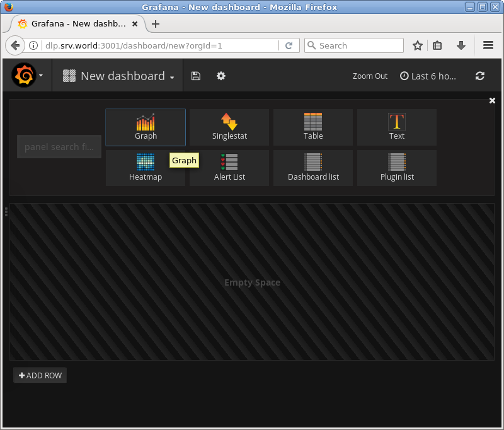Add a Text panel
Screen dimensions: 504x430
coord(397,127)
